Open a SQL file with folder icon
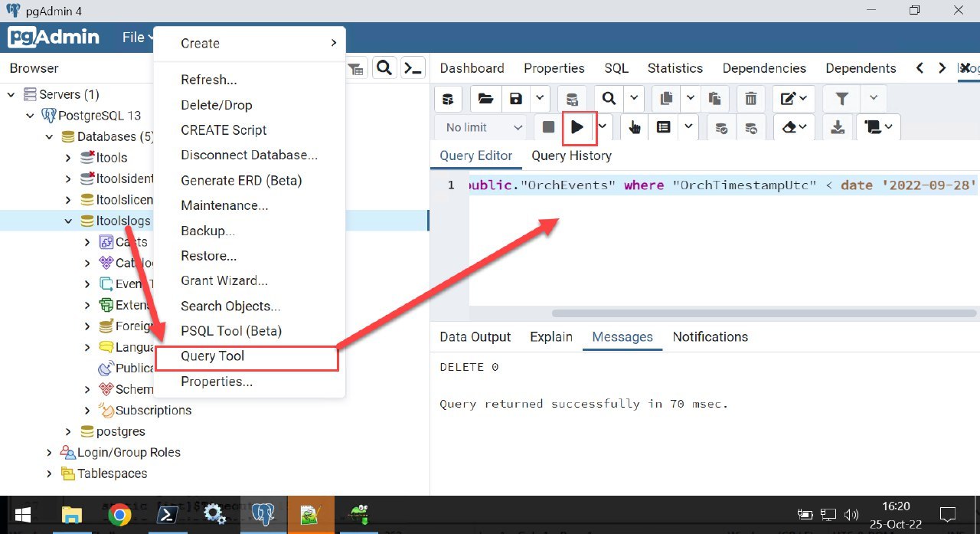This screenshot has height=534, width=980. (485, 98)
